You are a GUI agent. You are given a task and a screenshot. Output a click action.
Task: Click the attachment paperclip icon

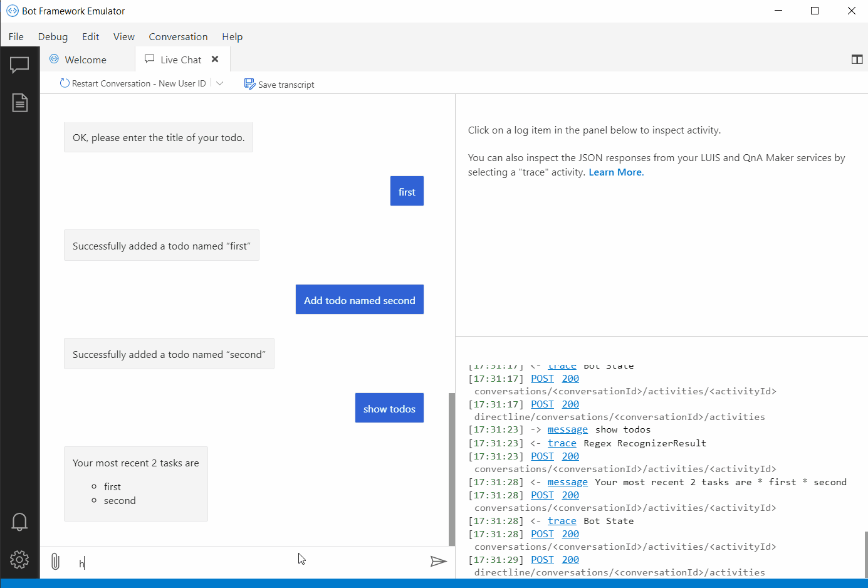55,562
